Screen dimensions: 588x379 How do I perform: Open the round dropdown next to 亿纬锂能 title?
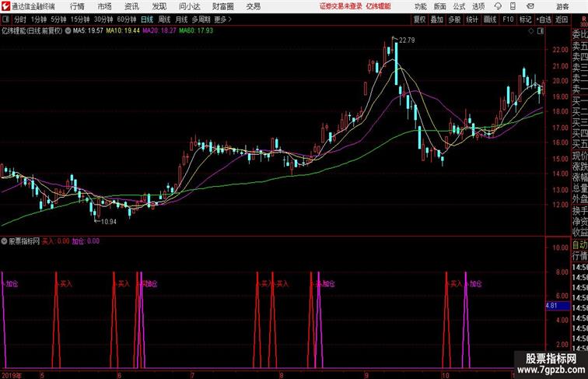pyautogui.click(x=68, y=31)
